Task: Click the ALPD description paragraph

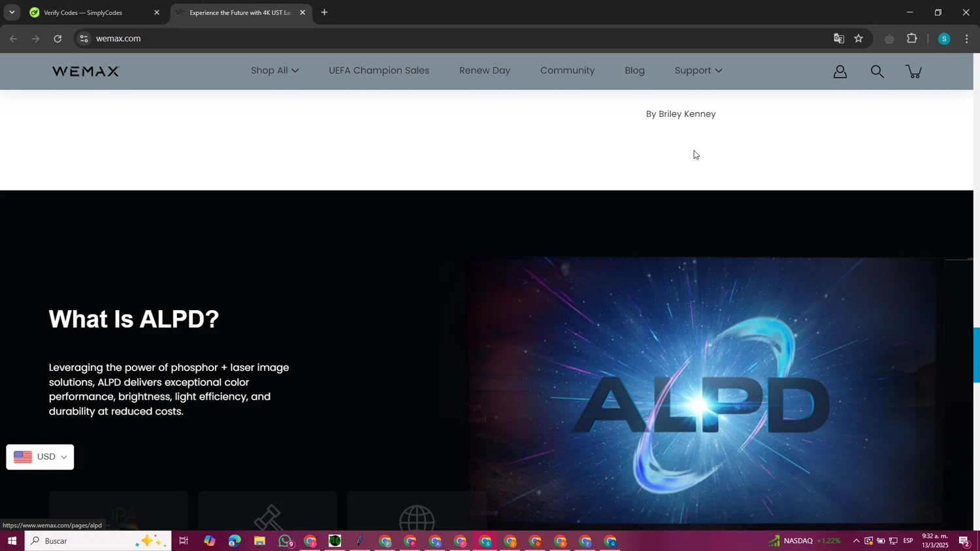Action: click(169, 390)
